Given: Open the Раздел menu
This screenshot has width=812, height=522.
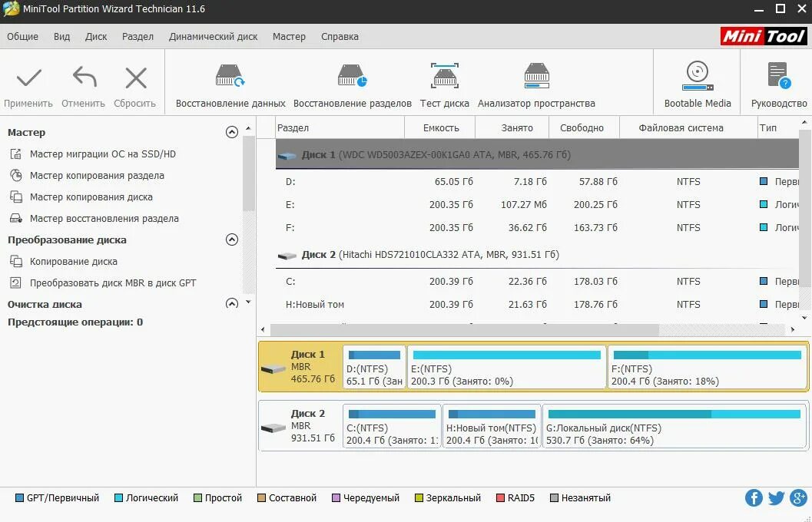Looking at the screenshot, I should pos(138,37).
